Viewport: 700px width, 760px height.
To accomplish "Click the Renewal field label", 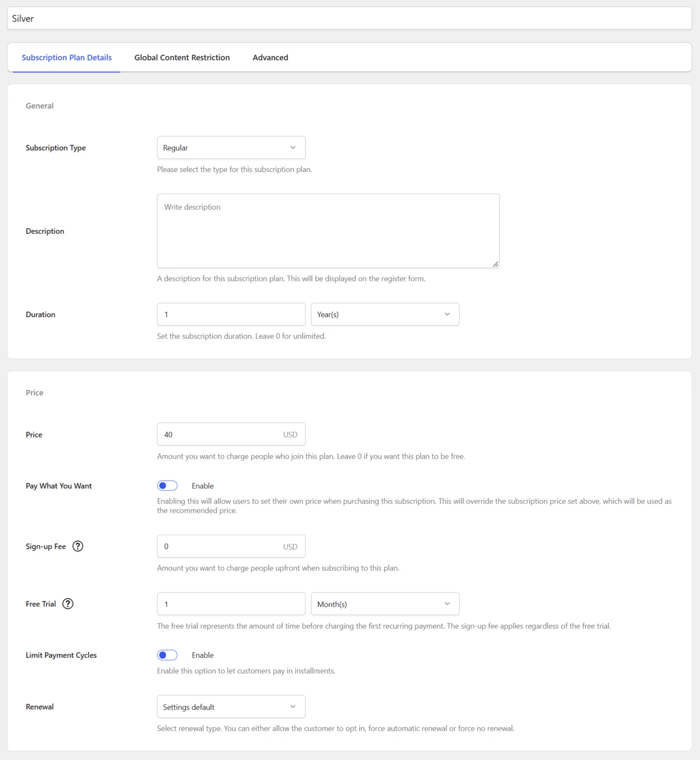I will [x=39, y=707].
